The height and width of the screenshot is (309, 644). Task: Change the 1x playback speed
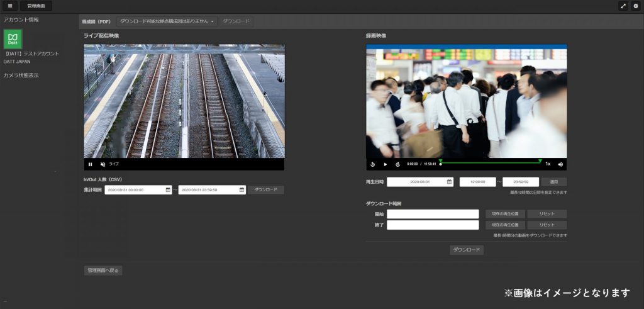click(x=548, y=164)
